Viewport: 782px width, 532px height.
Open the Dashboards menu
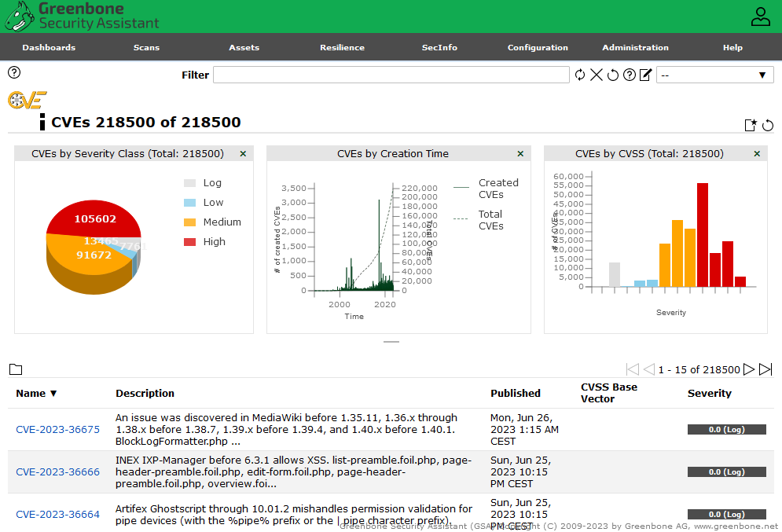coord(49,47)
